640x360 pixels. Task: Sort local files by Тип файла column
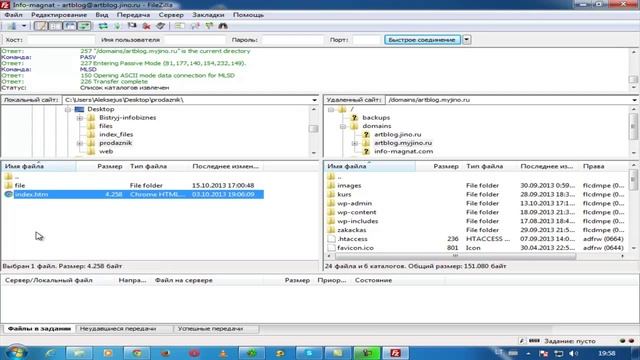pos(148,167)
